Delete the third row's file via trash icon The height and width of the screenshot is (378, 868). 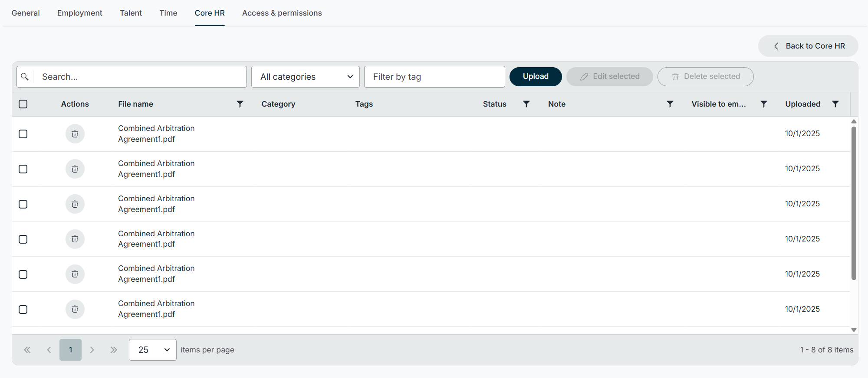click(75, 204)
